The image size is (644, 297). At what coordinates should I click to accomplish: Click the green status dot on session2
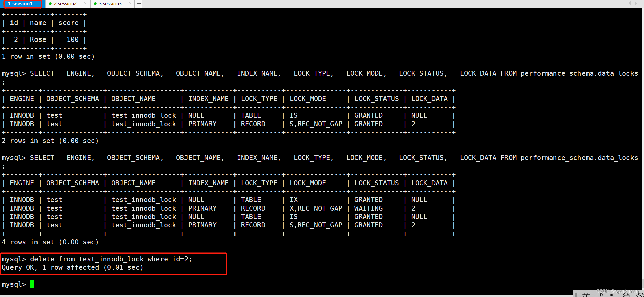tap(50, 4)
